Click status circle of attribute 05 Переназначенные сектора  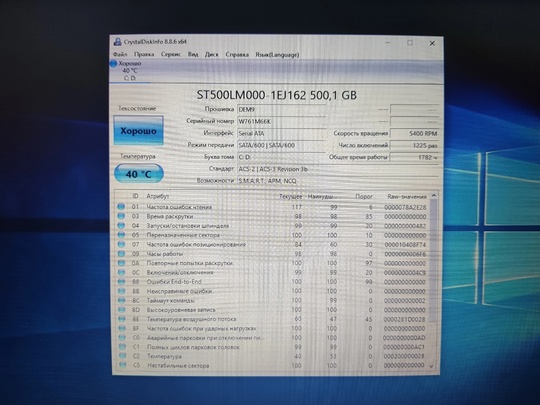(x=121, y=235)
